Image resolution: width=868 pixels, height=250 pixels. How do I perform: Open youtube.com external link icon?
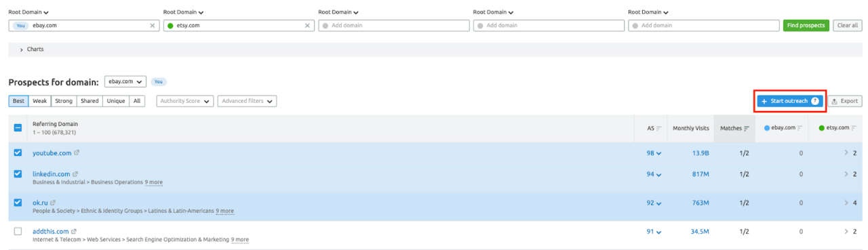pyautogui.click(x=77, y=153)
